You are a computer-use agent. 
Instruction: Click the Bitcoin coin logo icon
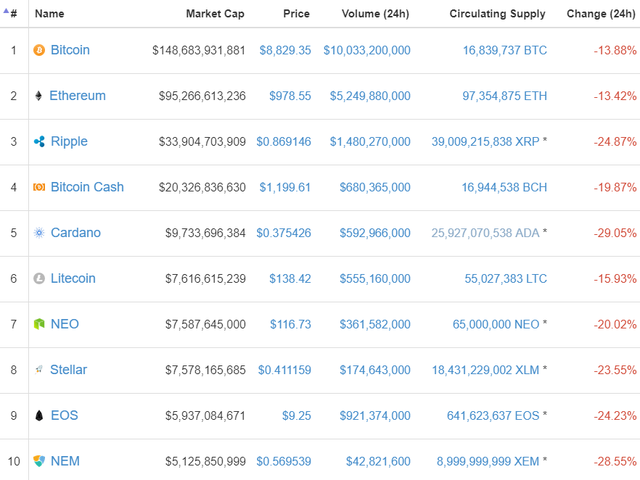[x=39, y=50]
